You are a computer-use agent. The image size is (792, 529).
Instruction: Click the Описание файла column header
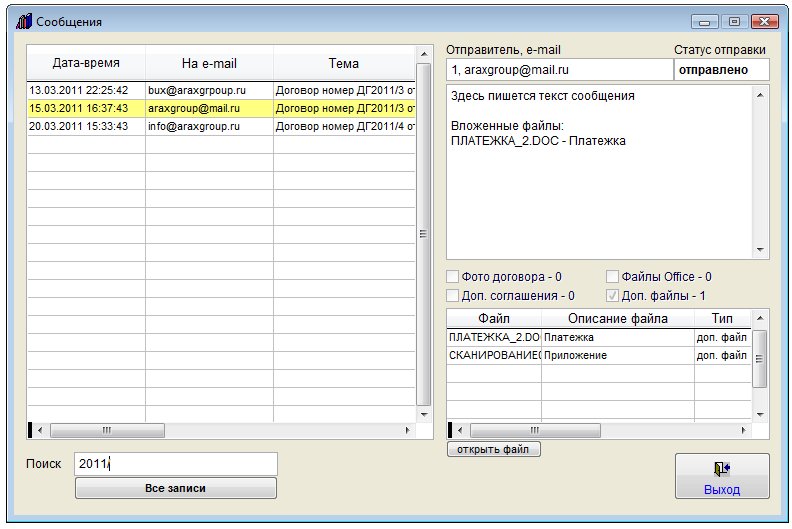click(x=617, y=318)
